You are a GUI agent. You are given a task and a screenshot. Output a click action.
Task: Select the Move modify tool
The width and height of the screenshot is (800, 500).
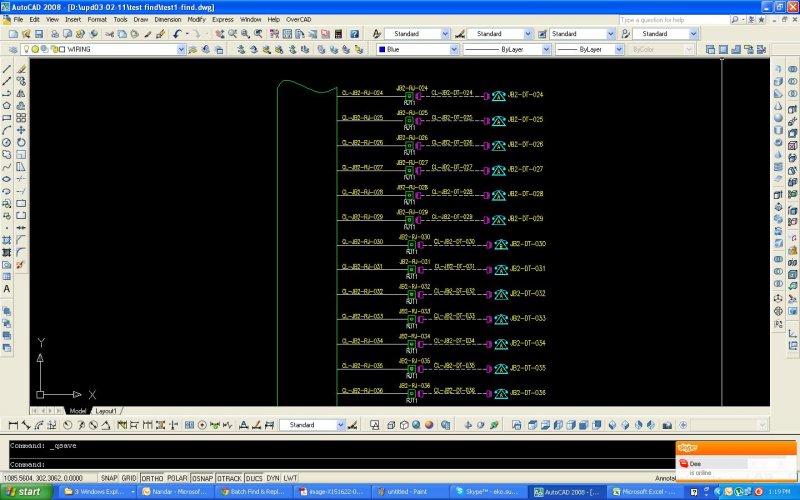coord(21,130)
